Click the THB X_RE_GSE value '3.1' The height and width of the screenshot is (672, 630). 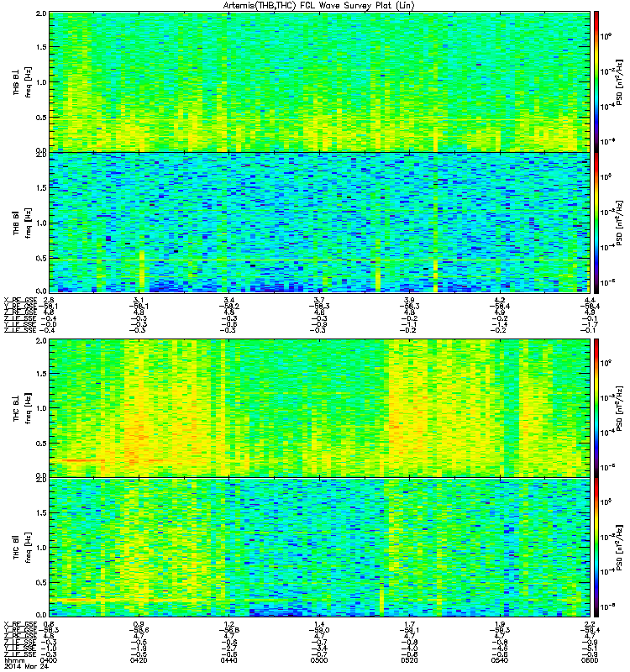pyautogui.click(x=139, y=300)
